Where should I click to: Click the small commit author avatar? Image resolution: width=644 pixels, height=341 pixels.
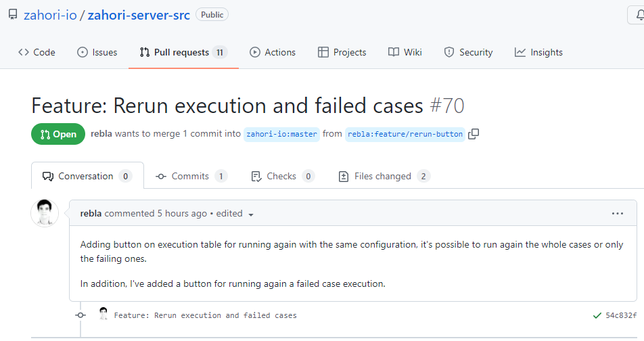pos(103,314)
